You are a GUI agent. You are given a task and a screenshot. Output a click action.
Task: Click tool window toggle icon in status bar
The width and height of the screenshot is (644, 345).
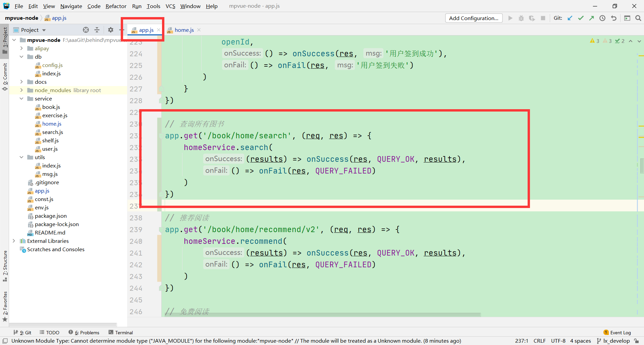point(5,341)
